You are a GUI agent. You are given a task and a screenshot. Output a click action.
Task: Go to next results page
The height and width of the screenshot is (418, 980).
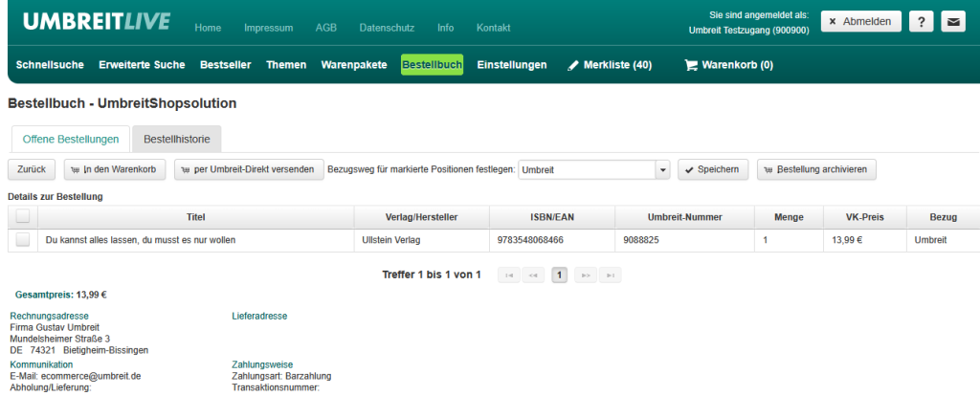click(x=584, y=275)
